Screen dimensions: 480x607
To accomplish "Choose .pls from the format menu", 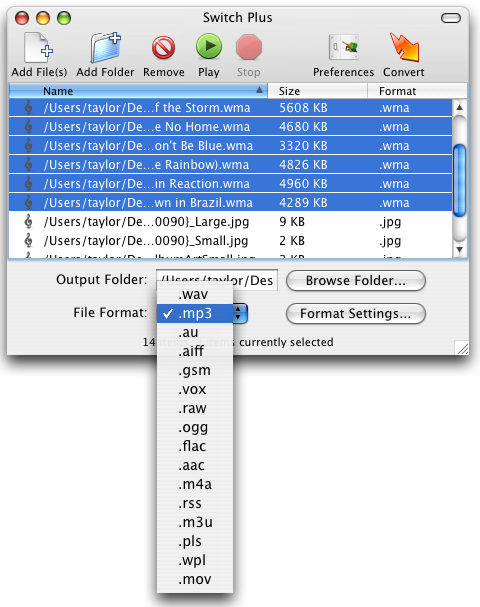I will [x=195, y=541].
